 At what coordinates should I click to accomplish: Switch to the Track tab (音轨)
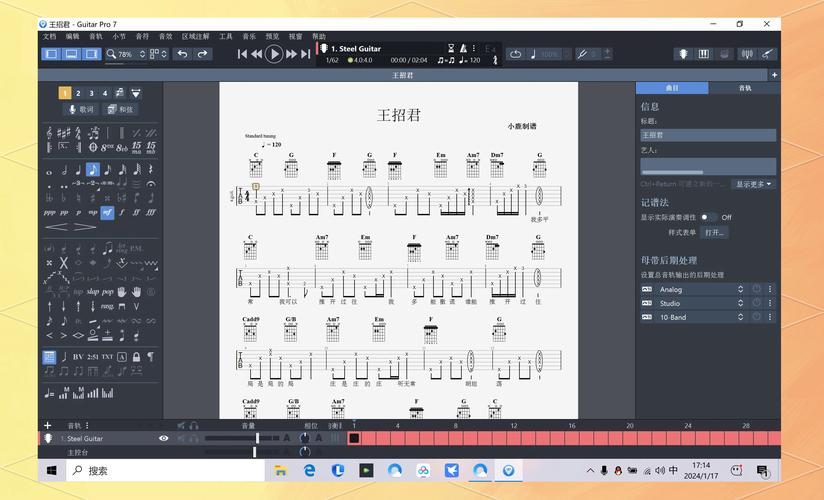click(745, 88)
